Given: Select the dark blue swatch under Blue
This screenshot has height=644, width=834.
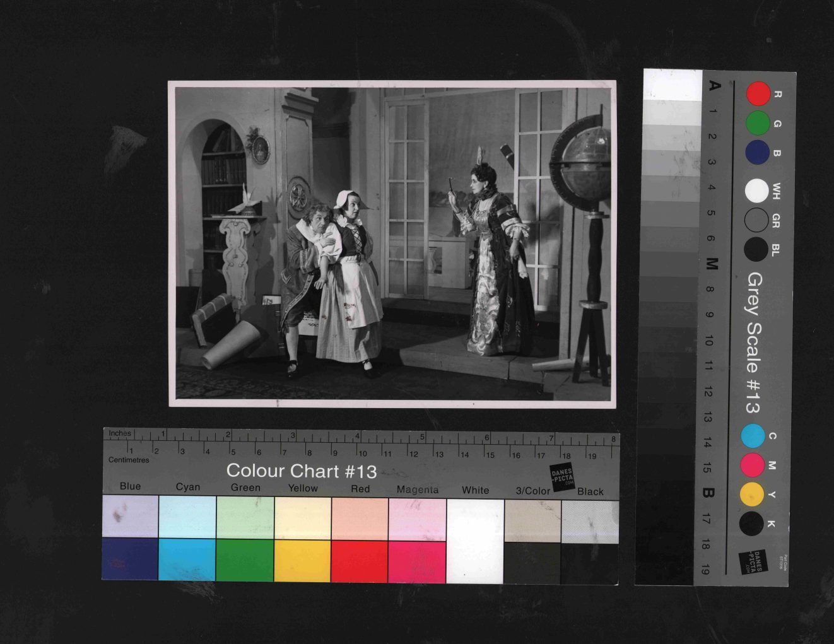Looking at the screenshot, I should coord(130,559).
